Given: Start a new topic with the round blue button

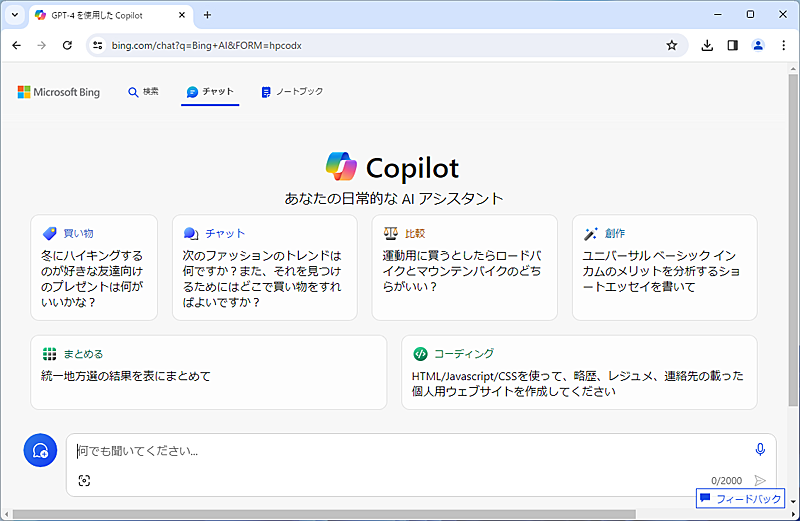Looking at the screenshot, I should [40, 451].
